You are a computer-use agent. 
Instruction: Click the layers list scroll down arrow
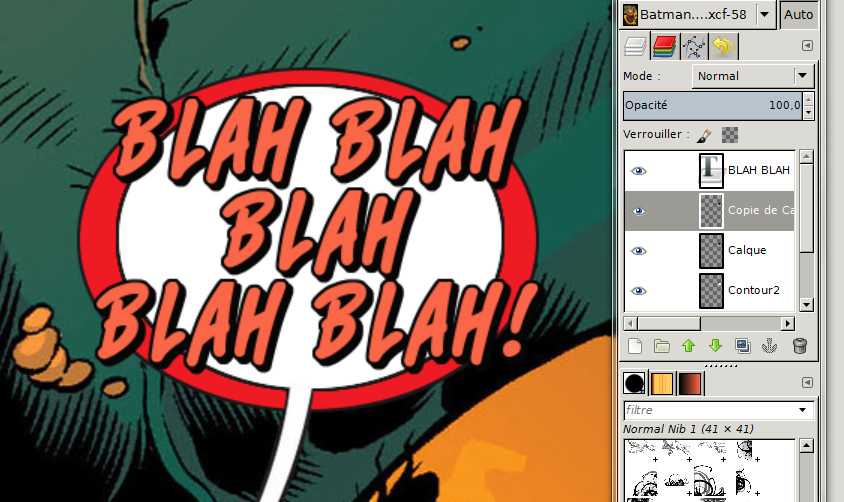tap(806, 305)
